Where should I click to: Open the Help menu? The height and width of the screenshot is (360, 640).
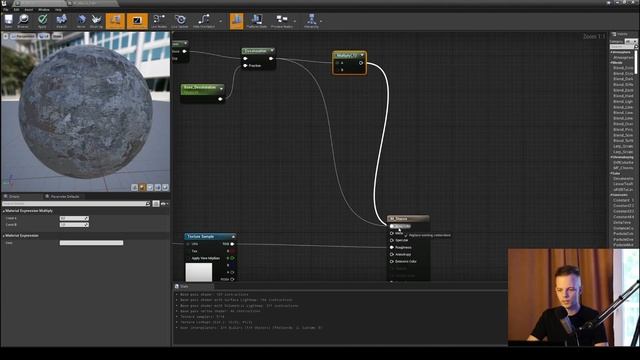coord(58,9)
